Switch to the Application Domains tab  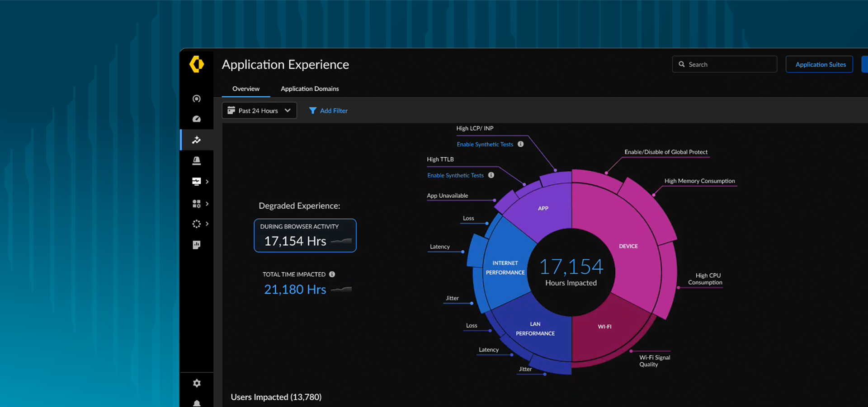tap(310, 89)
